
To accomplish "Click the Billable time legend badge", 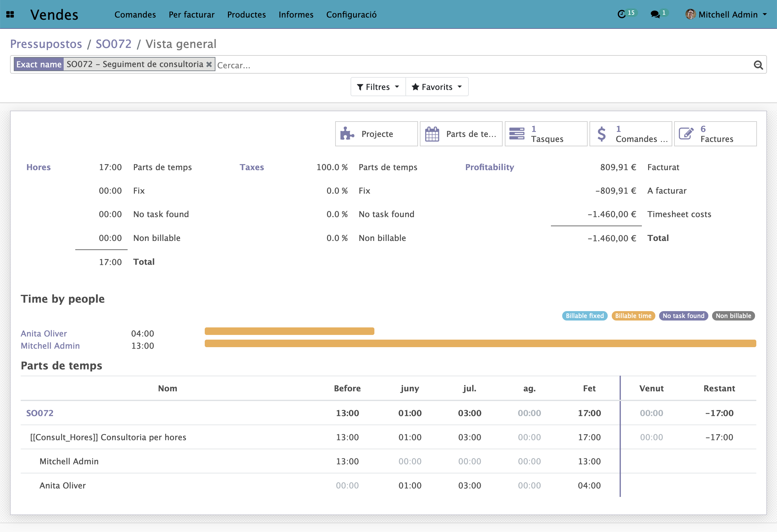I will click(x=633, y=316).
